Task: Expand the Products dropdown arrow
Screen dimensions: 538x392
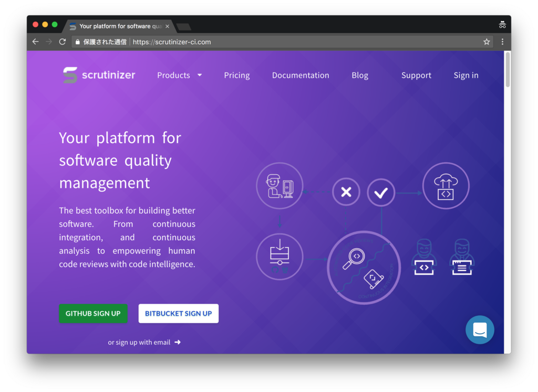Action: click(x=200, y=75)
